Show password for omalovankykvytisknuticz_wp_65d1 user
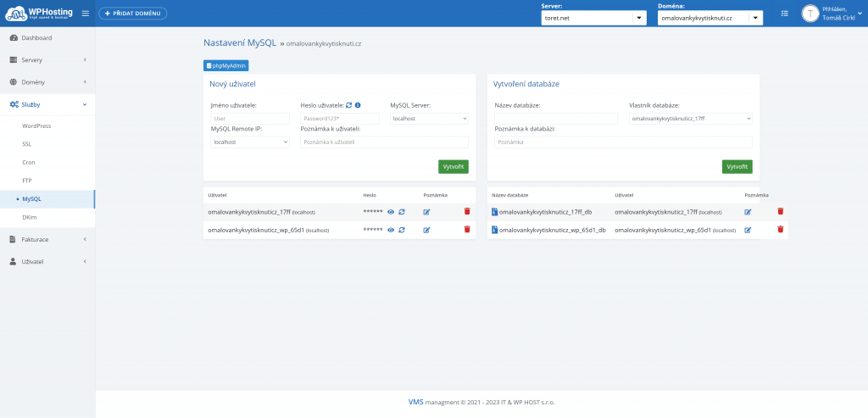This screenshot has height=418, width=868. (x=390, y=230)
